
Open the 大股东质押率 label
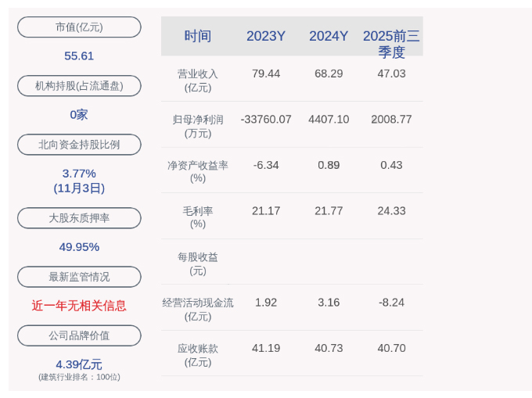coord(79,218)
